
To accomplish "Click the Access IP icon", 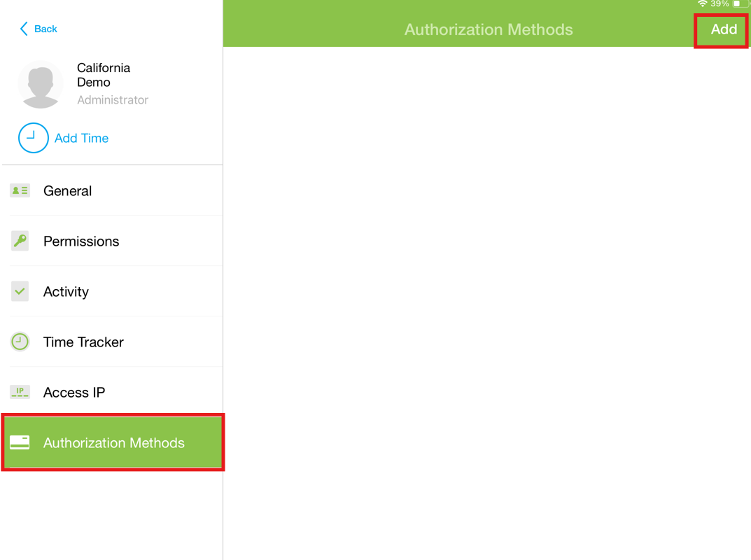I will [20, 392].
